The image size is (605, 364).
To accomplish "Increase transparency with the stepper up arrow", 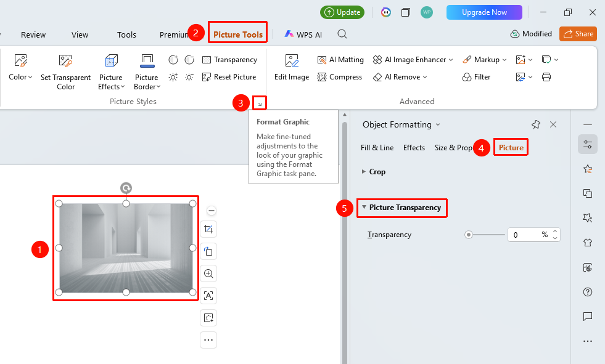I will coord(555,232).
